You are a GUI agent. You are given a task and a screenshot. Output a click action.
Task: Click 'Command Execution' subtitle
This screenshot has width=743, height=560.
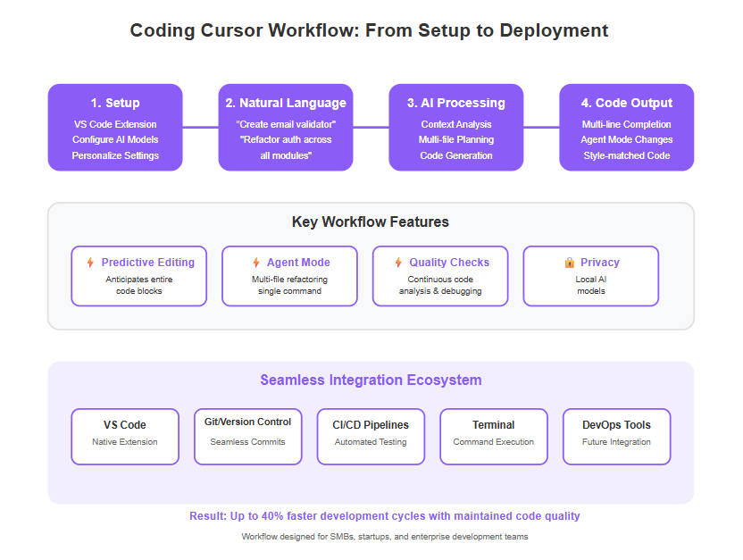coord(494,442)
